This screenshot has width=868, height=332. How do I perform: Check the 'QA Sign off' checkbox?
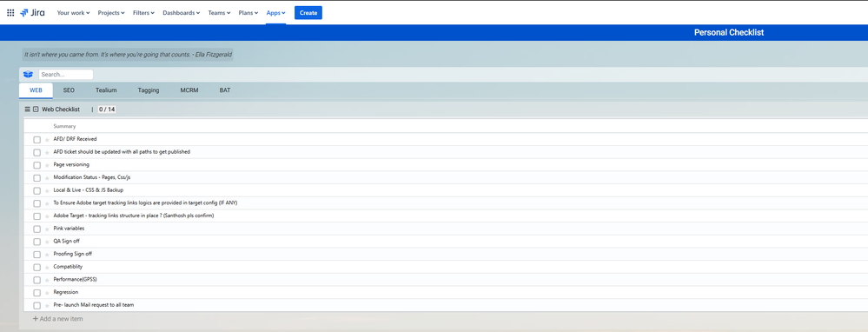[x=37, y=242]
